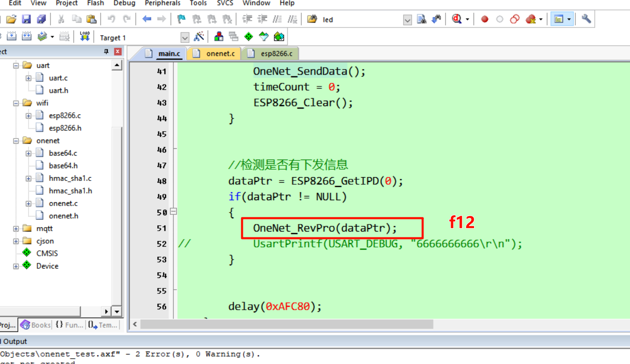The height and width of the screenshot is (364, 630).
Task: Click the editor horizontal scrollbar left arrow
Action: tap(135, 324)
